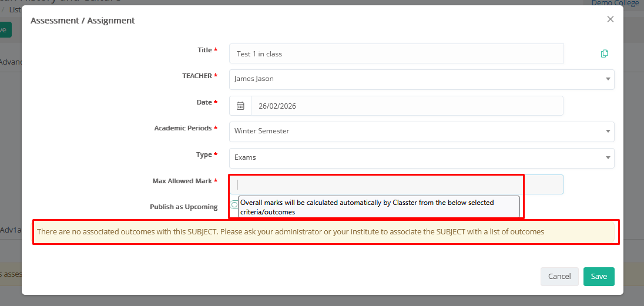The width and height of the screenshot is (644, 306).
Task: Toggle the Publish as Upcoming checkbox
Action: point(234,205)
